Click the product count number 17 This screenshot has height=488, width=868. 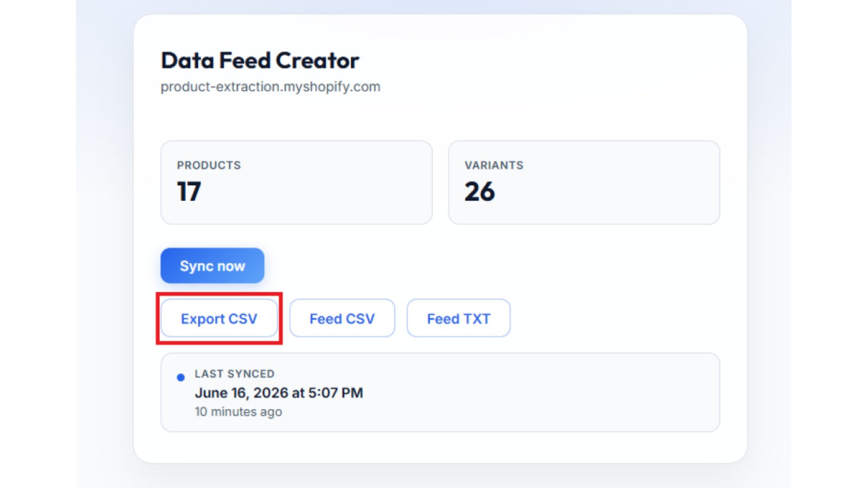[x=189, y=191]
